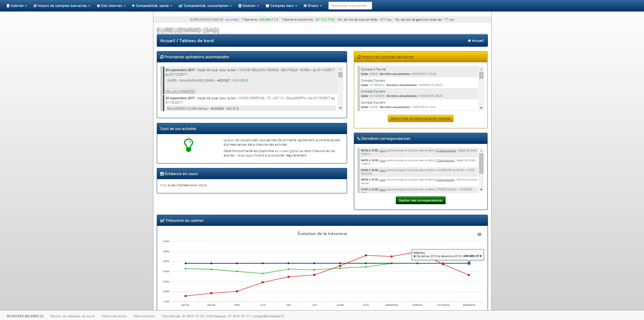This screenshot has height=320, width=644.
Task: Click Déconnexion to log out
Action: click(144, 316)
